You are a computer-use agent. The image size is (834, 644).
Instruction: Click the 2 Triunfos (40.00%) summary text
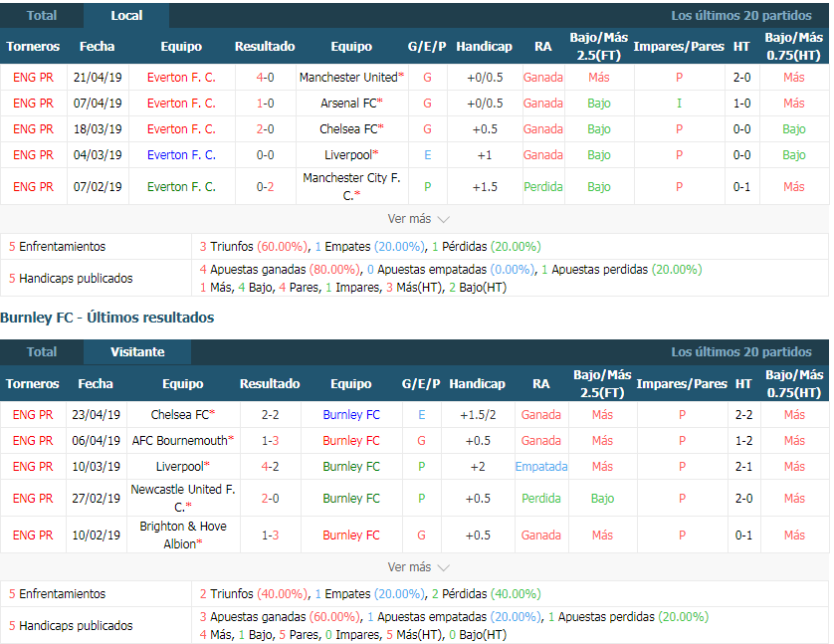point(254,593)
